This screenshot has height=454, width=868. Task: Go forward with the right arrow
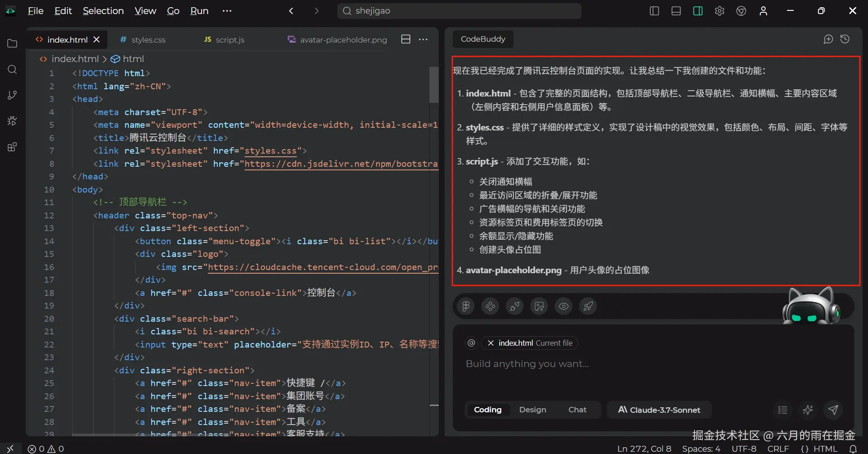coord(317,11)
